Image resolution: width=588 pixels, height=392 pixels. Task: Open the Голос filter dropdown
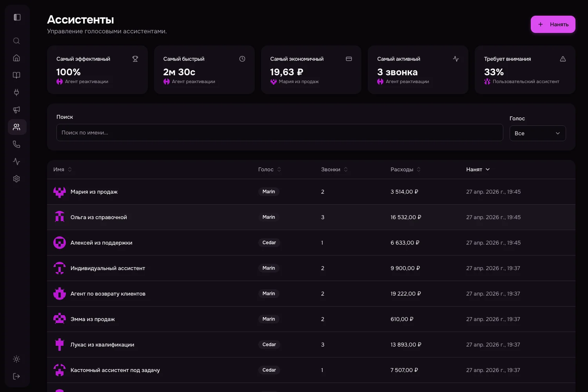[x=537, y=133]
